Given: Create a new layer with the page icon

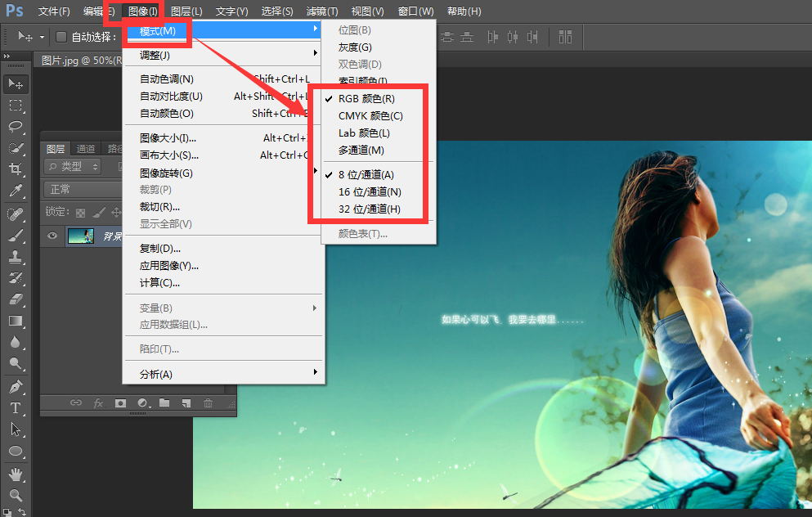Looking at the screenshot, I should pyautogui.click(x=186, y=402).
